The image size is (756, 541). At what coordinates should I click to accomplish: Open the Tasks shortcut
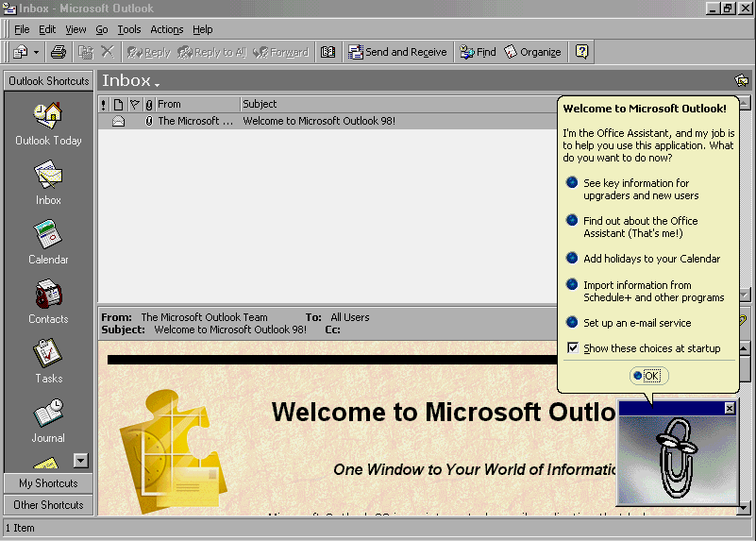click(x=48, y=362)
